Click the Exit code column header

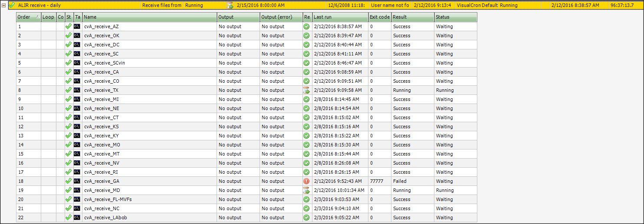pos(379,17)
